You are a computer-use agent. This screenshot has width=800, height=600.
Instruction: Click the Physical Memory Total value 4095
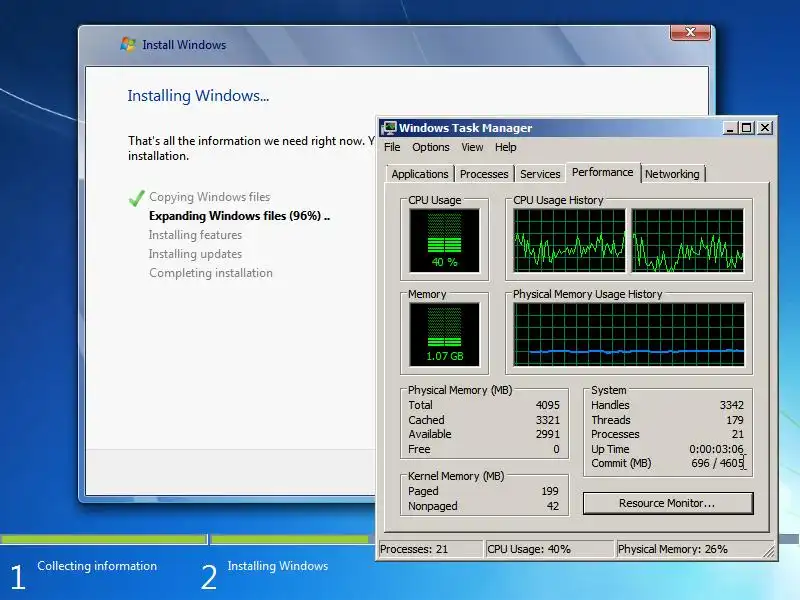[547, 405]
